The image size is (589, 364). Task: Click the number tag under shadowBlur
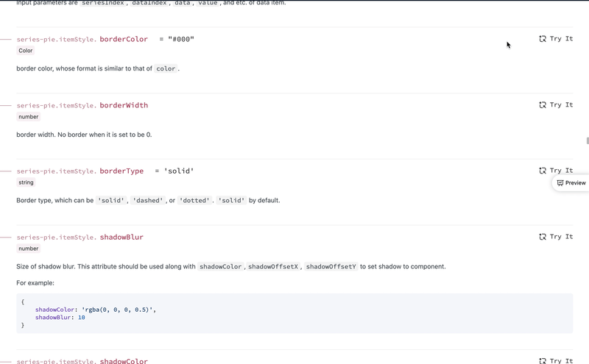click(x=29, y=249)
